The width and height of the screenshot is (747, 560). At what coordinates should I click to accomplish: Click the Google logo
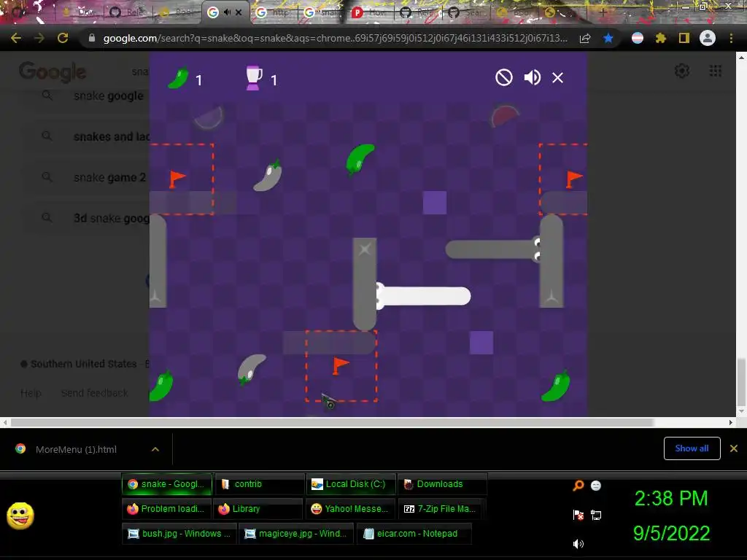[53, 72]
